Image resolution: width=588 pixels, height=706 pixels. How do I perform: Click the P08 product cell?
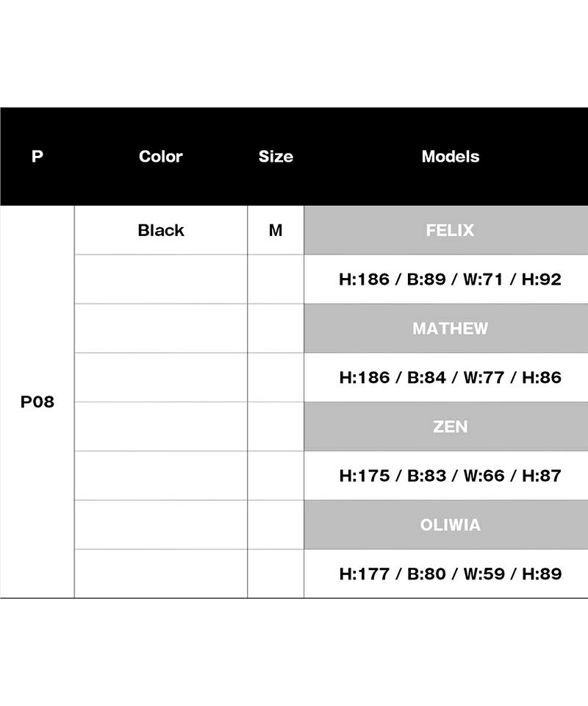tap(37, 402)
